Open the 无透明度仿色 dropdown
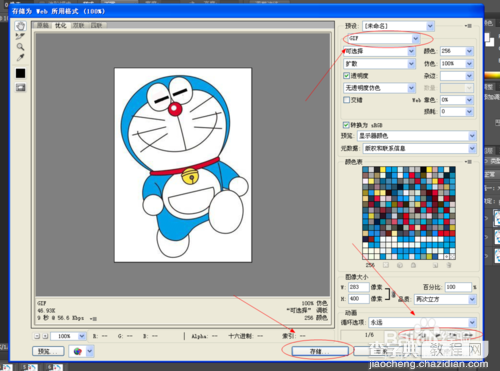 [379, 88]
